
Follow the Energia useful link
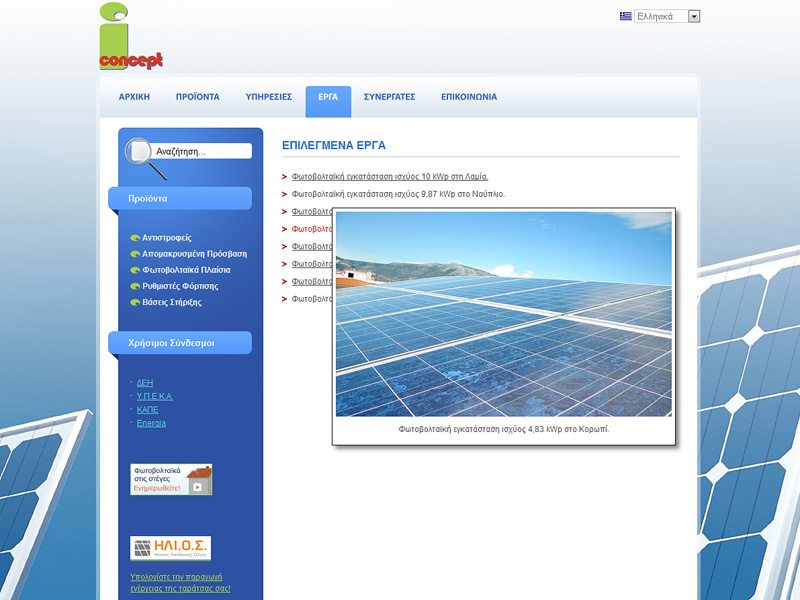point(151,423)
